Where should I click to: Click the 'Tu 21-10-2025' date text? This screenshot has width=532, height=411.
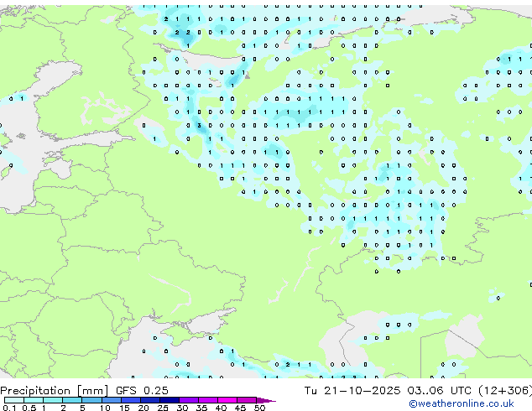pos(352,391)
